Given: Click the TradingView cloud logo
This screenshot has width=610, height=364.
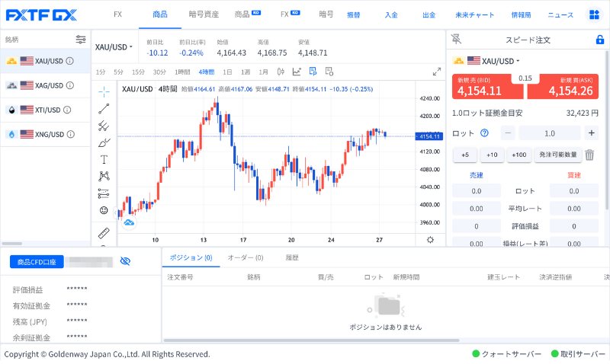Looking at the screenshot, I should coord(129,222).
